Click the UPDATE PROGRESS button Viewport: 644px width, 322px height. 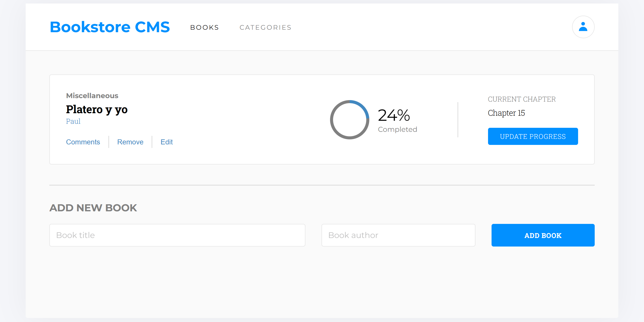pos(533,136)
